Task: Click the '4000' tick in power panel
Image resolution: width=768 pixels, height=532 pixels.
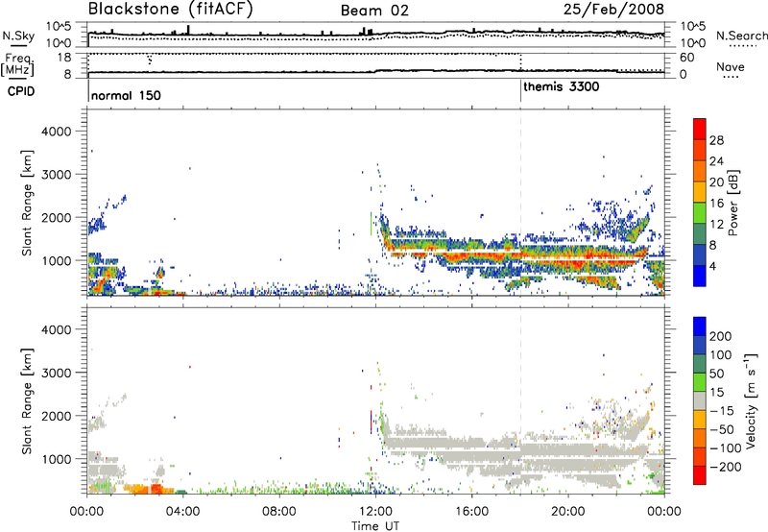Action: tap(56, 132)
